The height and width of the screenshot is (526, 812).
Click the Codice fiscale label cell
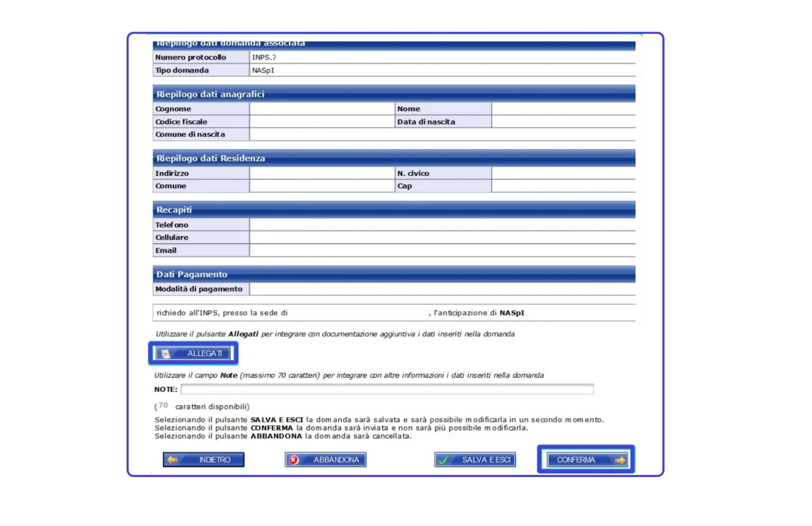click(x=201, y=121)
